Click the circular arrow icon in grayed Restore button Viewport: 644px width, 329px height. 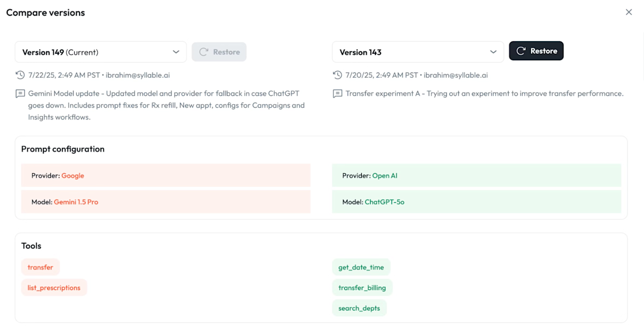click(x=204, y=52)
